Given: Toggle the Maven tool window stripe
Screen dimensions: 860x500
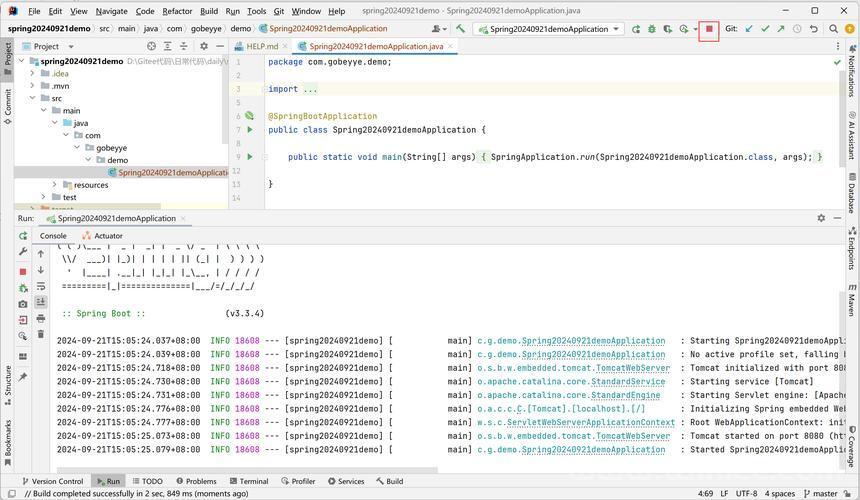Looking at the screenshot, I should coord(852,300).
